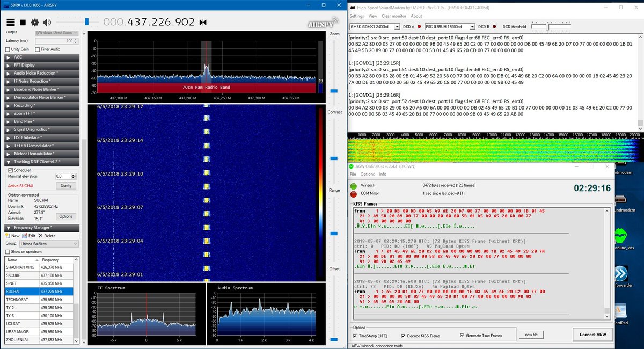Click the DCD B indicator in SoundModem

click(x=495, y=26)
